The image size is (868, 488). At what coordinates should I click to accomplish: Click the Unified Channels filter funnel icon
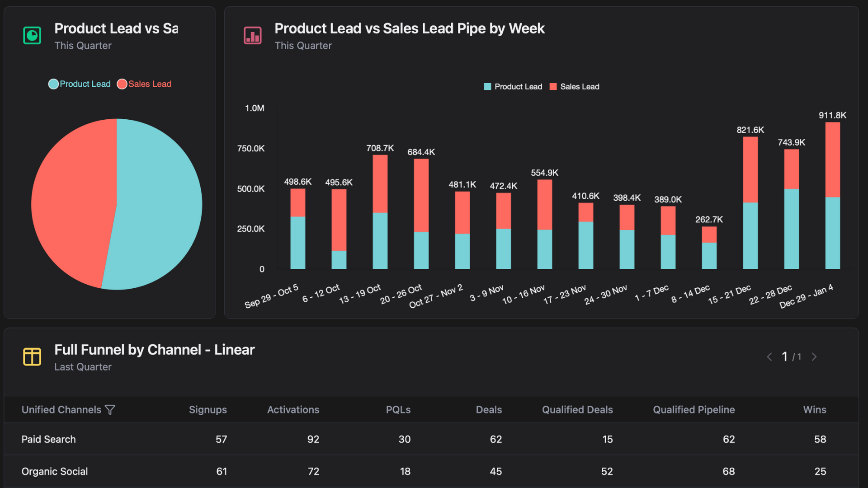point(110,410)
